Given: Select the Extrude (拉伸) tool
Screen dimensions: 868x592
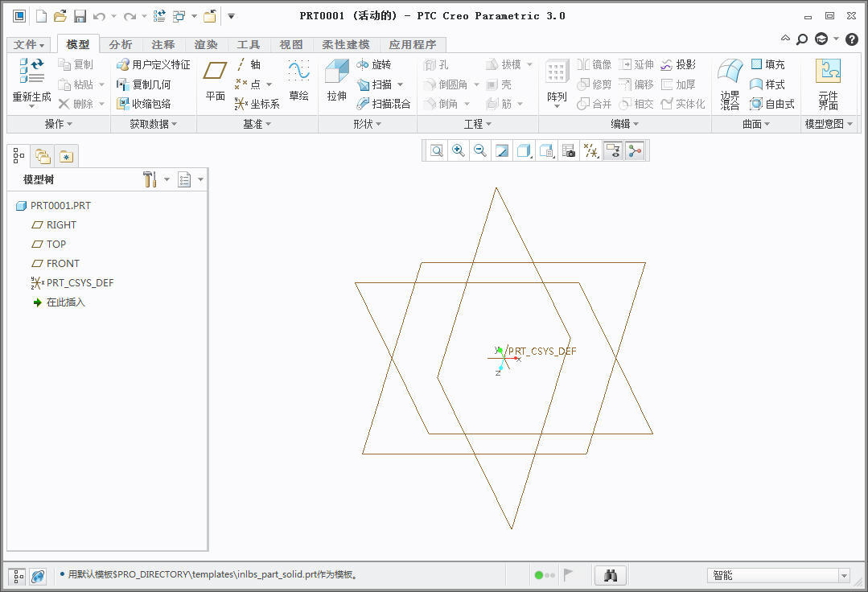Looking at the screenshot, I should click(336, 80).
